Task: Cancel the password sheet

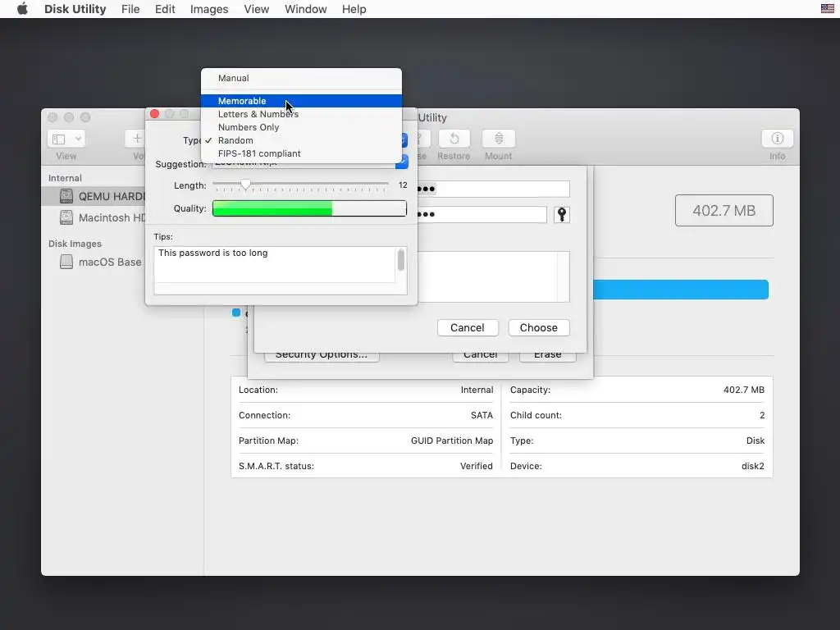Action: (x=468, y=328)
